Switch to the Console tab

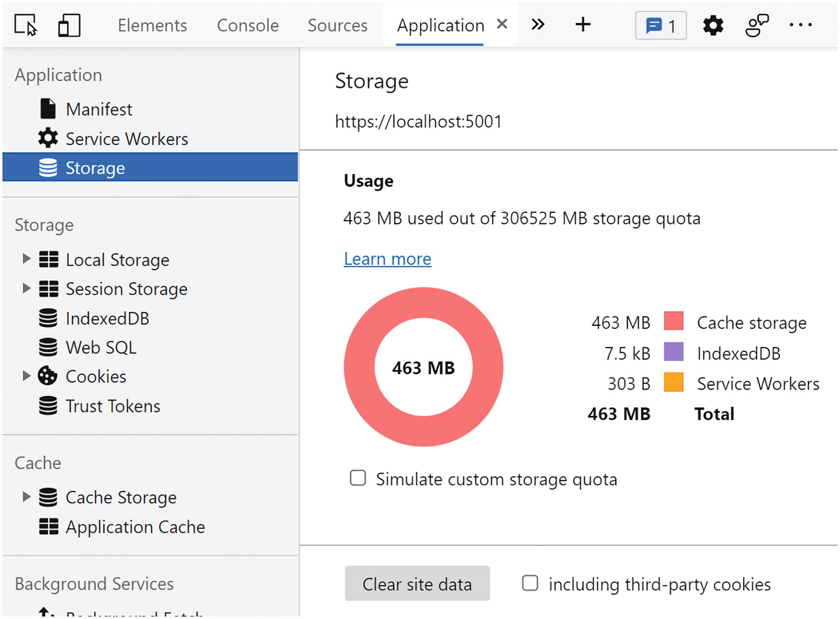(x=247, y=25)
